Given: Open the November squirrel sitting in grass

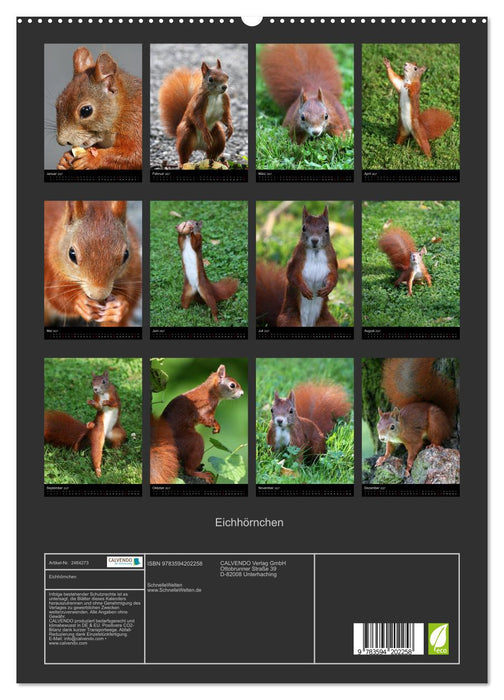Looking at the screenshot, I should [304, 421].
